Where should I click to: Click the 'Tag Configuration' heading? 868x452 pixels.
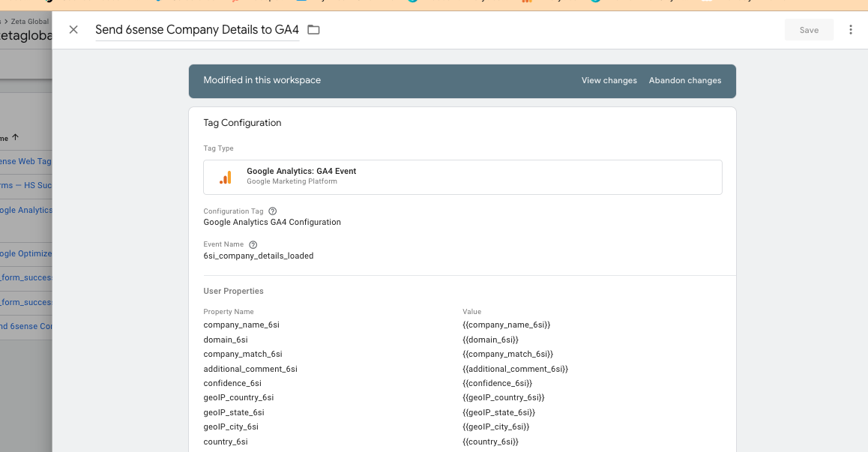242,123
